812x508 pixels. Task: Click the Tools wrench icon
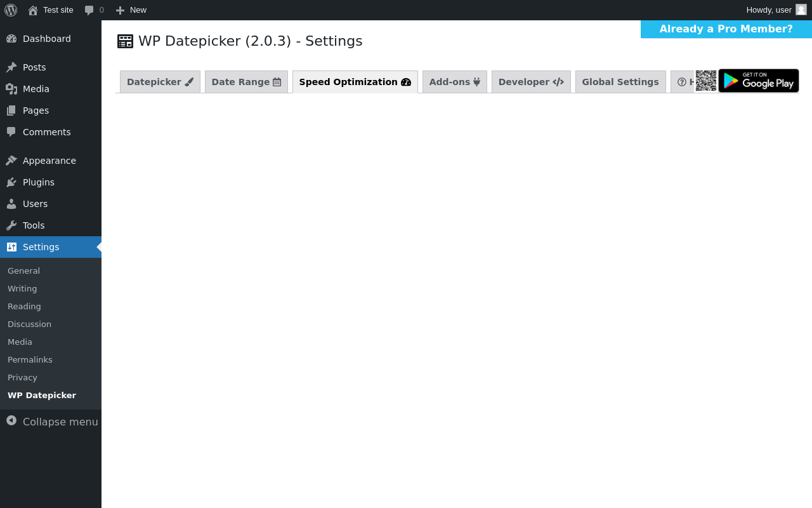(x=11, y=225)
